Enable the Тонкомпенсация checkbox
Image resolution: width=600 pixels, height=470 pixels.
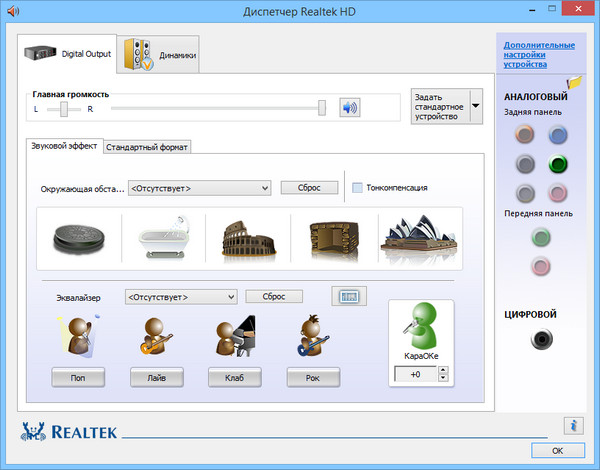358,187
